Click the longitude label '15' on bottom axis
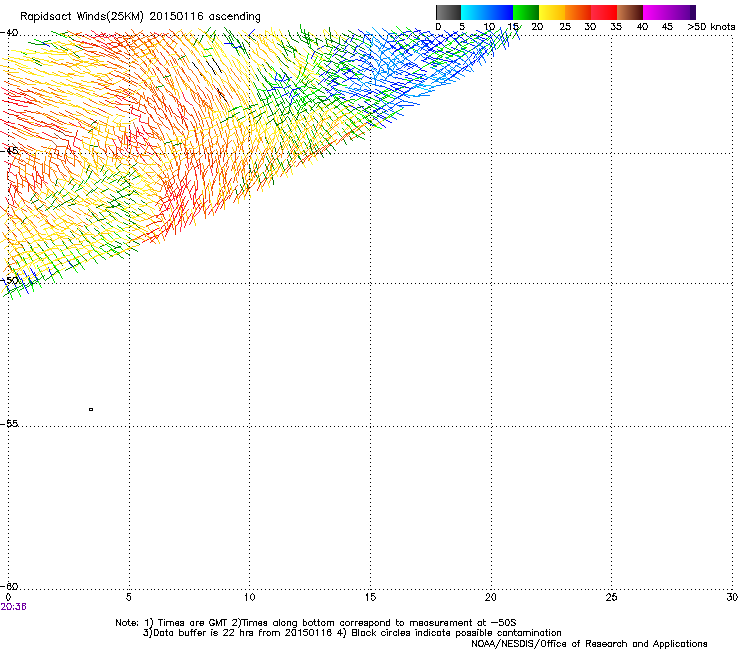 [x=370, y=597]
